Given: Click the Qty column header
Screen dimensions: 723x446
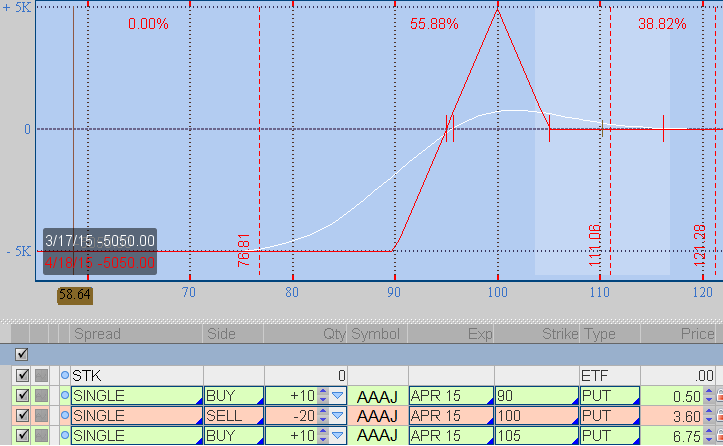Looking at the screenshot, I should point(306,333).
